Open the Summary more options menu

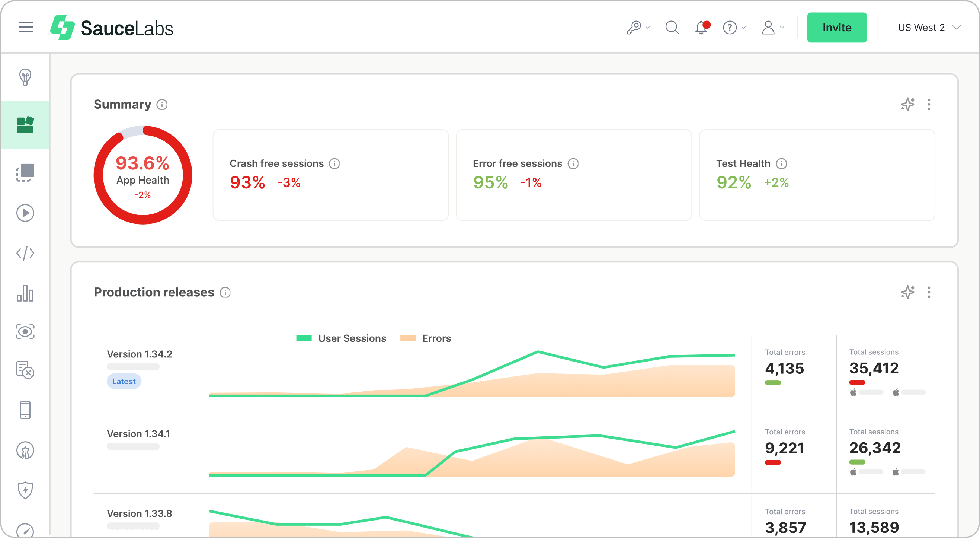929,104
